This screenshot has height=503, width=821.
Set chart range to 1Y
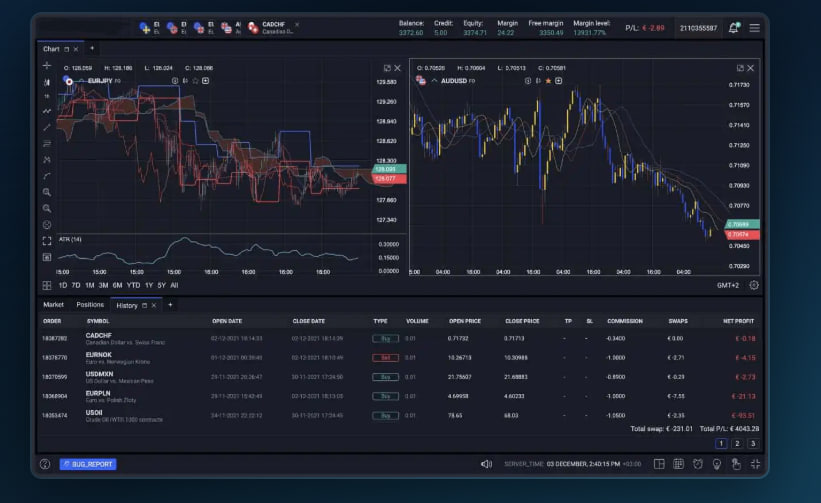[149, 285]
